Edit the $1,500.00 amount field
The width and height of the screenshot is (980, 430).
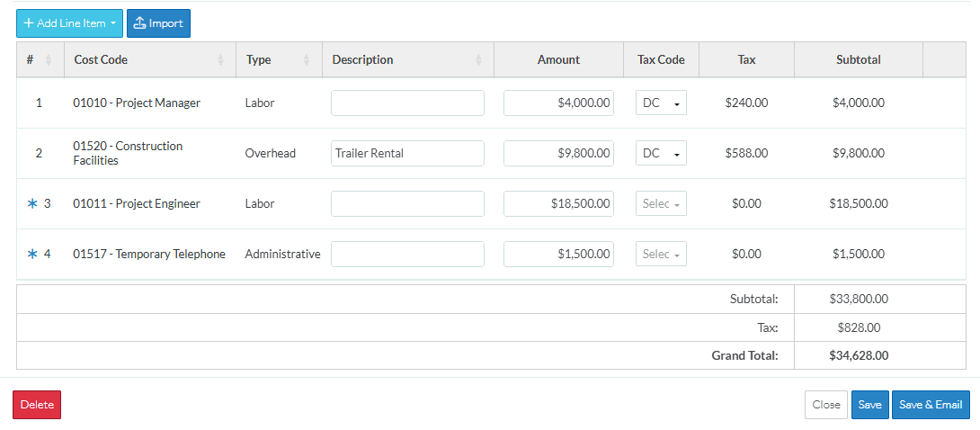point(558,255)
